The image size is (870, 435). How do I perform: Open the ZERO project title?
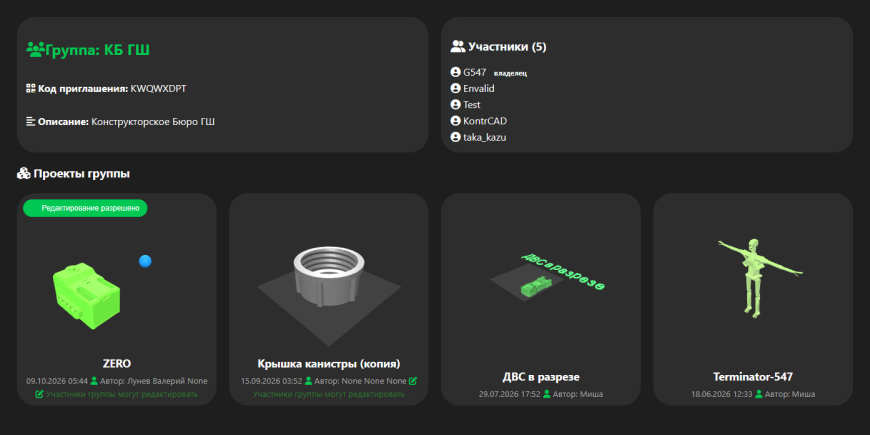[x=117, y=364]
